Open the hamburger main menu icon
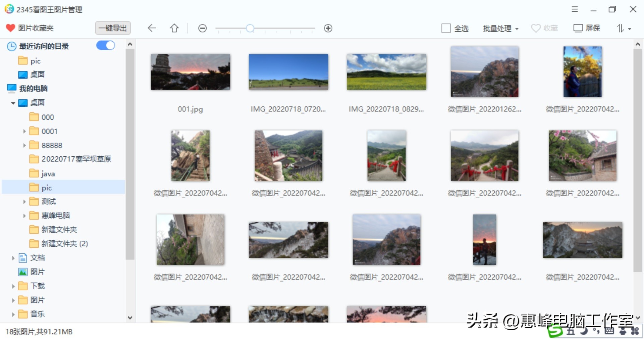 click(574, 9)
